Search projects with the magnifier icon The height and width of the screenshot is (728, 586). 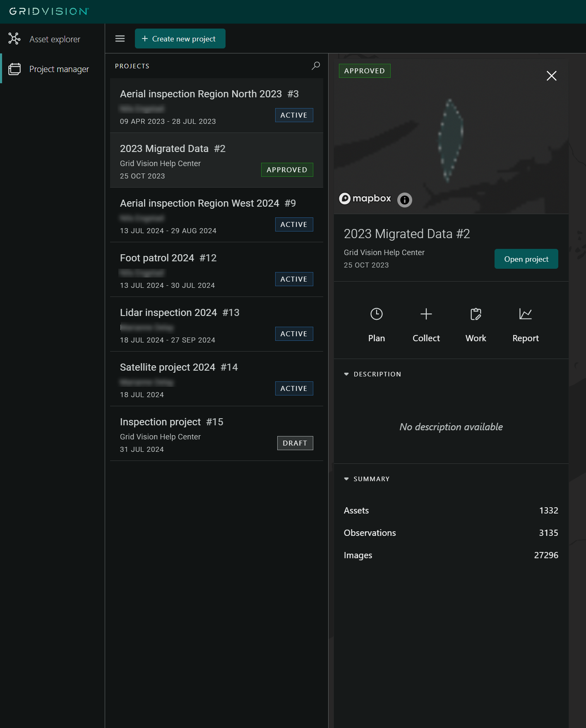coord(316,66)
